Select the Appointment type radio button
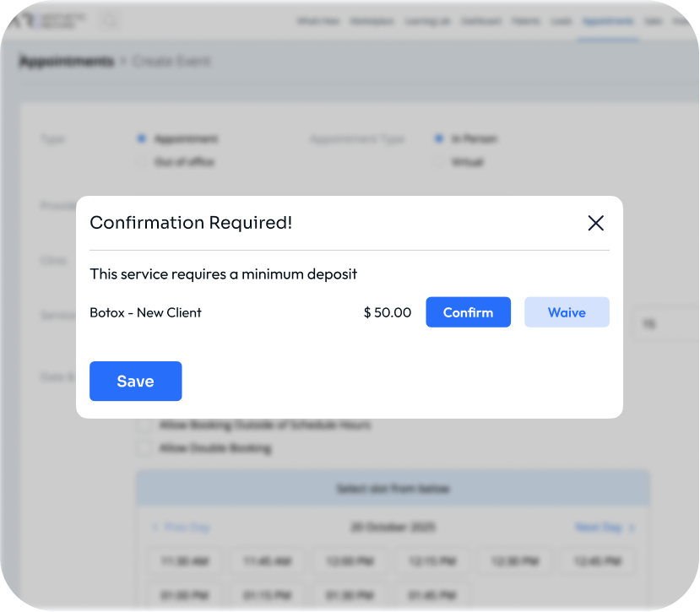Screen dimensions: 700x612 (x=141, y=138)
